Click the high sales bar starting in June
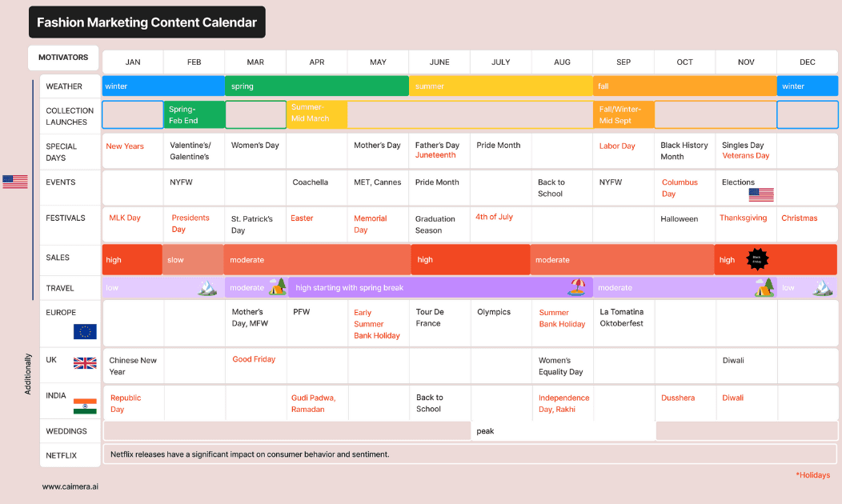This screenshot has width=842, height=504. point(471,260)
